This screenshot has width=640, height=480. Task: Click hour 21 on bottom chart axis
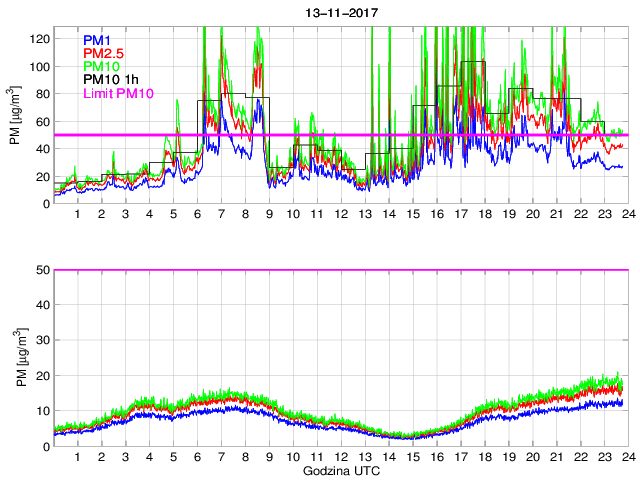pos(557,456)
